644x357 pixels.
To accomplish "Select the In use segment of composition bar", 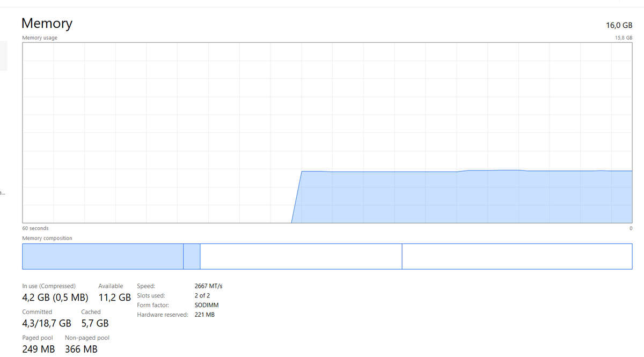I will coord(103,256).
